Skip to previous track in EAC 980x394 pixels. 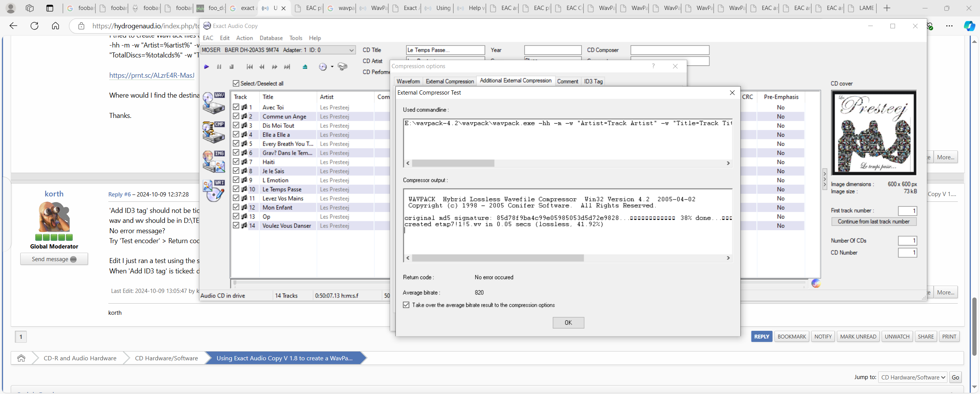tap(250, 67)
